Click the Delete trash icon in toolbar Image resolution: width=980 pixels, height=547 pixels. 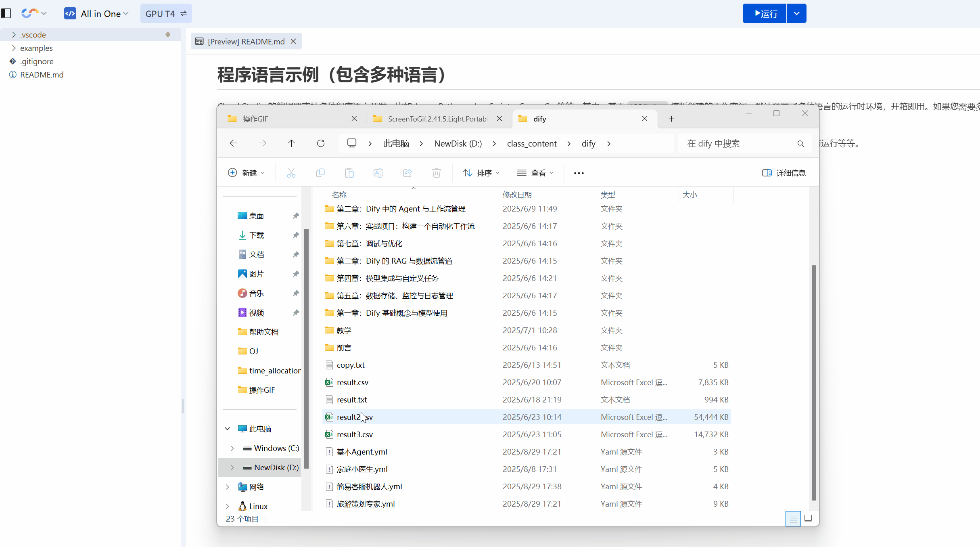coord(436,172)
